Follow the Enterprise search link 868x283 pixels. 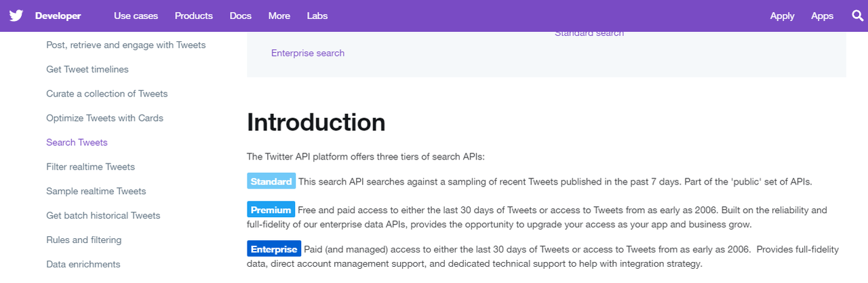click(x=308, y=53)
